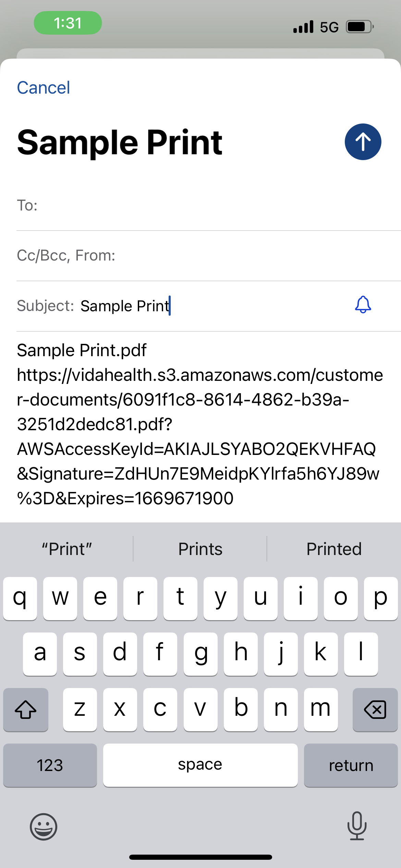401x868 pixels.
Task: Tap the notify-me bell icon
Action: point(363,305)
